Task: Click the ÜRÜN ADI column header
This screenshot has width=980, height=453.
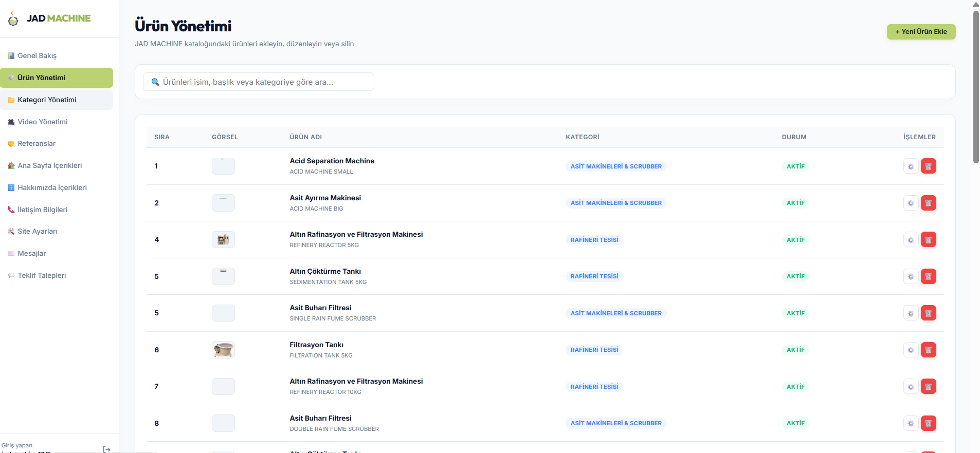Action: click(x=306, y=137)
